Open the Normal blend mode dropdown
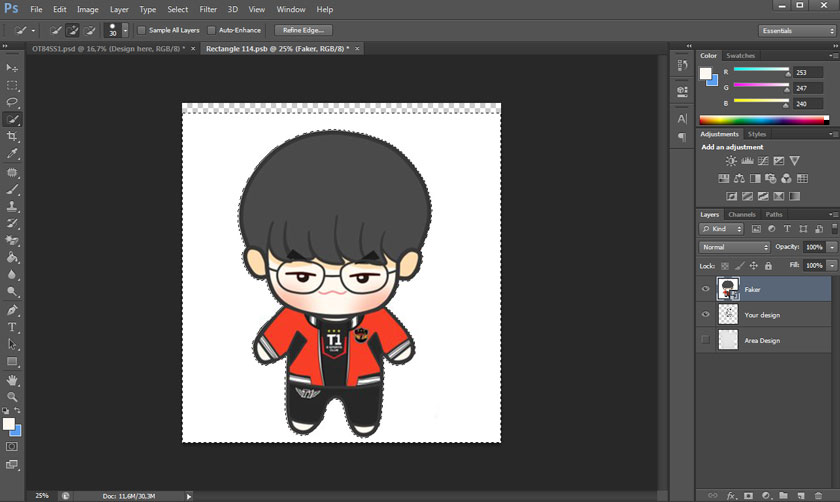Viewport: 840px width, 502px height. pos(735,247)
